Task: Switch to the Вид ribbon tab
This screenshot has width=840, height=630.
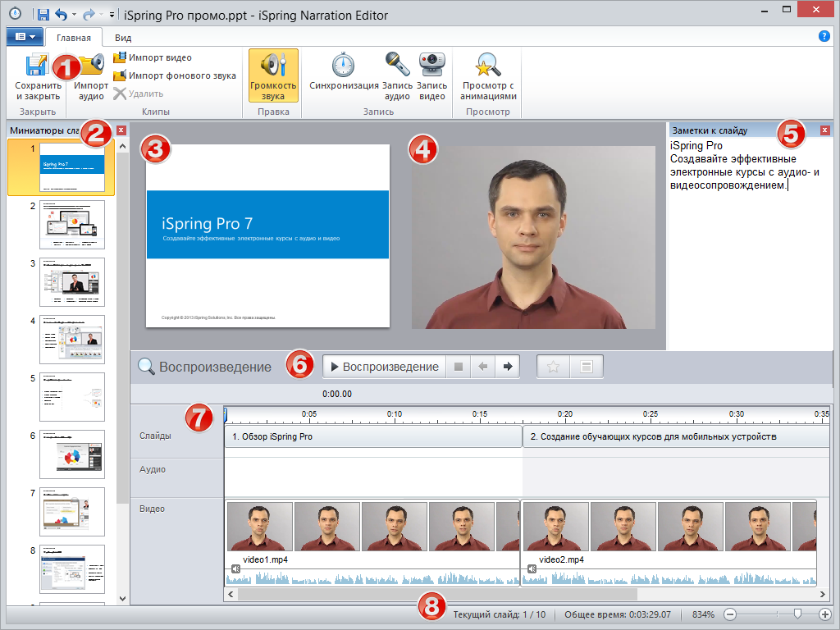Action: 123,38
